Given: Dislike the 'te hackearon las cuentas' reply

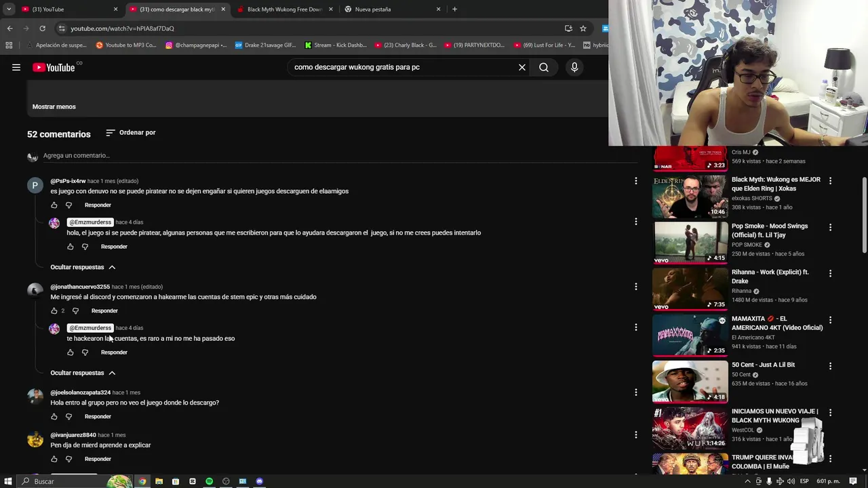Looking at the screenshot, I should click(85, 352).
